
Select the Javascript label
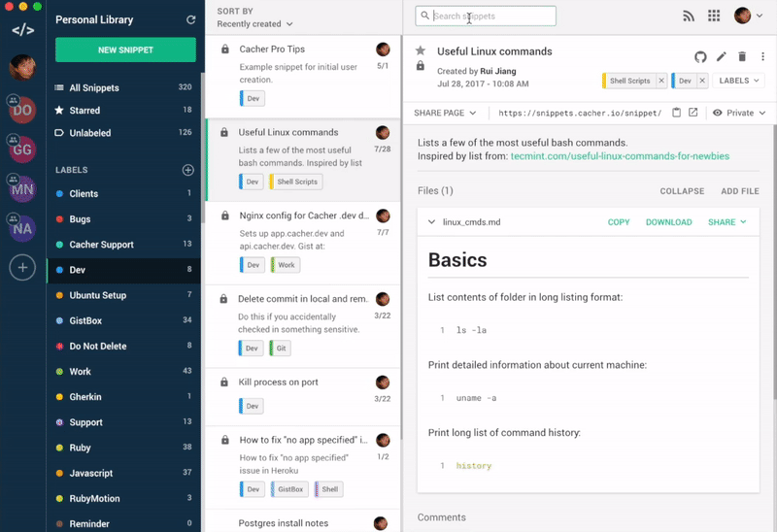pos(123,473)
